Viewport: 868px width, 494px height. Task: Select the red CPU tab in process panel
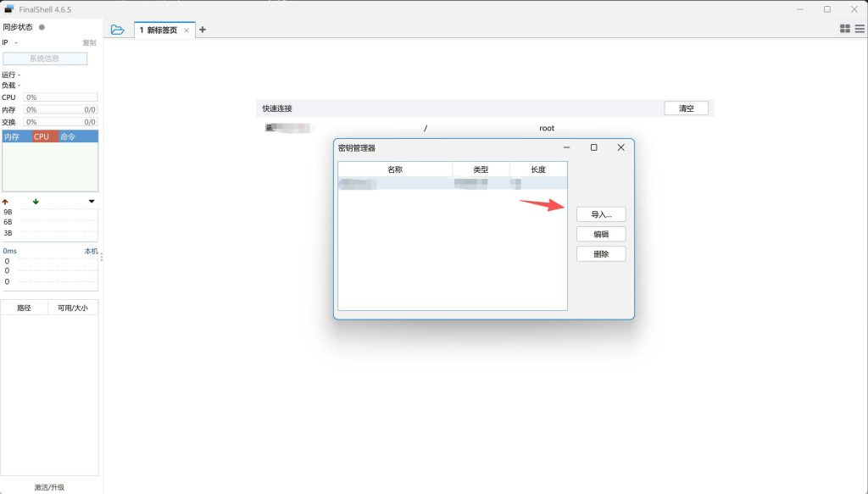click(x=45, y=136)
